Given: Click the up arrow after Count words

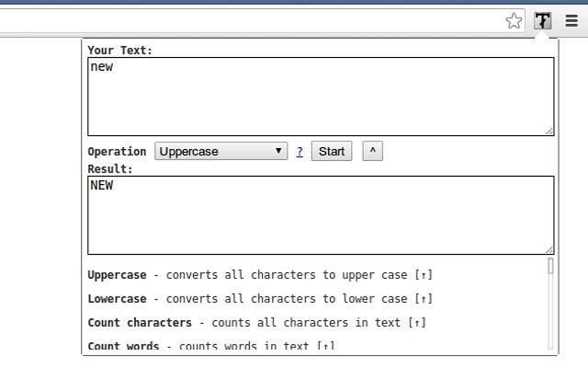Looking at the screenshot, I should click(326, 346).
